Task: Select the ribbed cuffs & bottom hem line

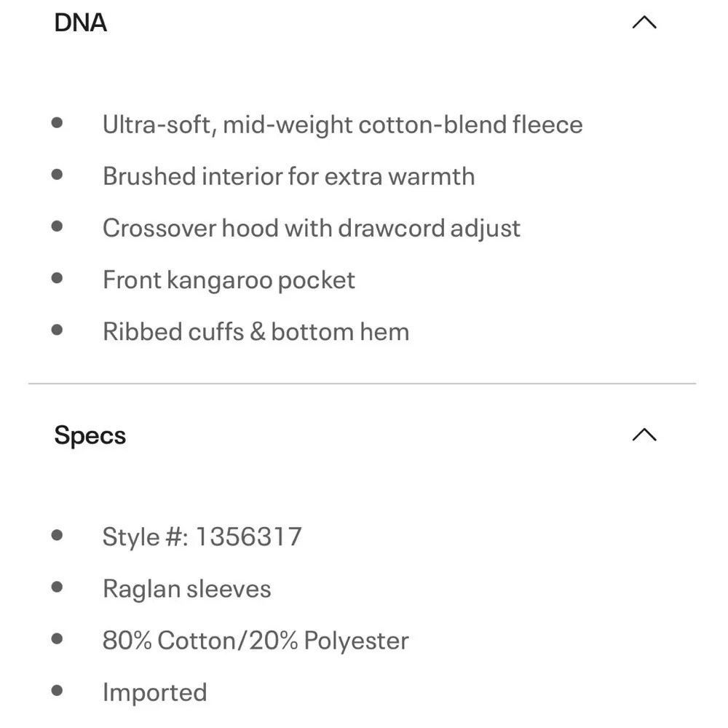Action: tap(256, 331)
